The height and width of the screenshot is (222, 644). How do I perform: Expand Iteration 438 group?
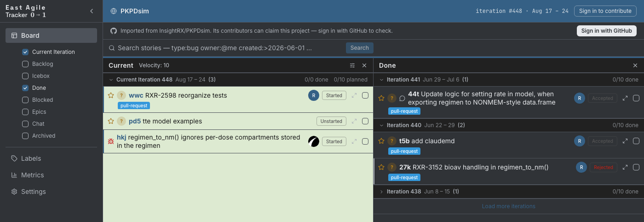tap(381, 192)
